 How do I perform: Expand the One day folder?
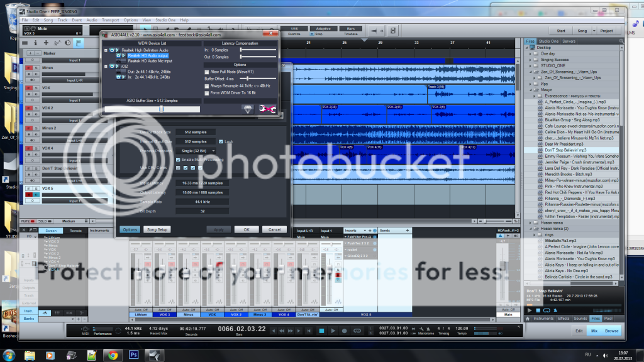pos(530,54)
